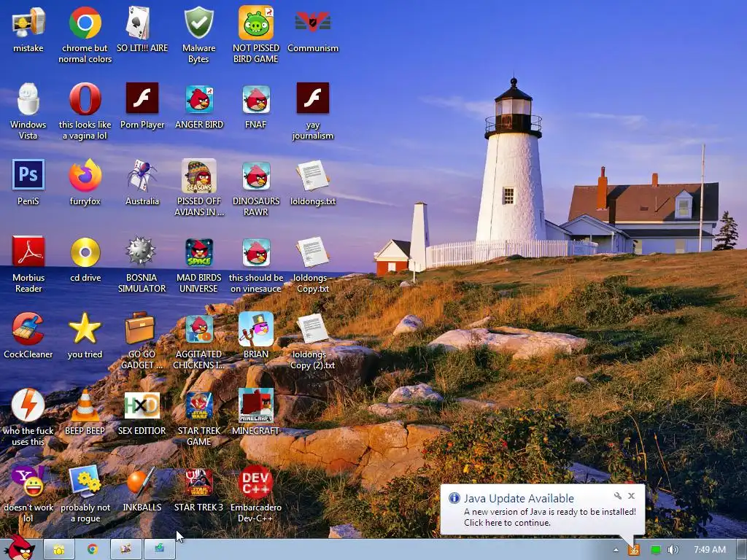Open the 'BEEP BEEP' VLC cone icon
The image size is (747, 560).
point(85,405)
